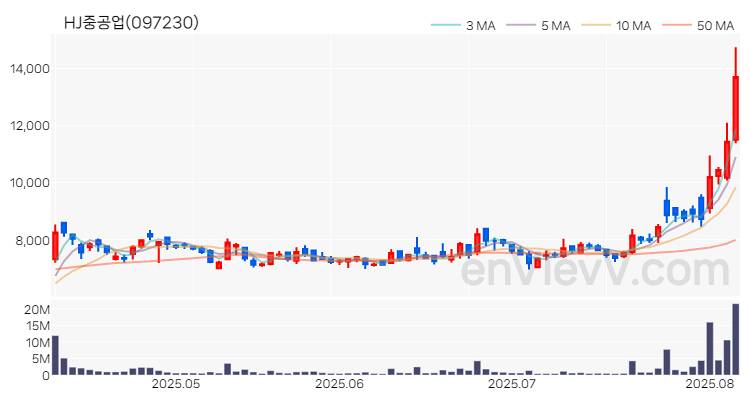Click the 12,000 price axis label
Image resolution: width=750 pixels, height=400 pixels.
(30, 126)
